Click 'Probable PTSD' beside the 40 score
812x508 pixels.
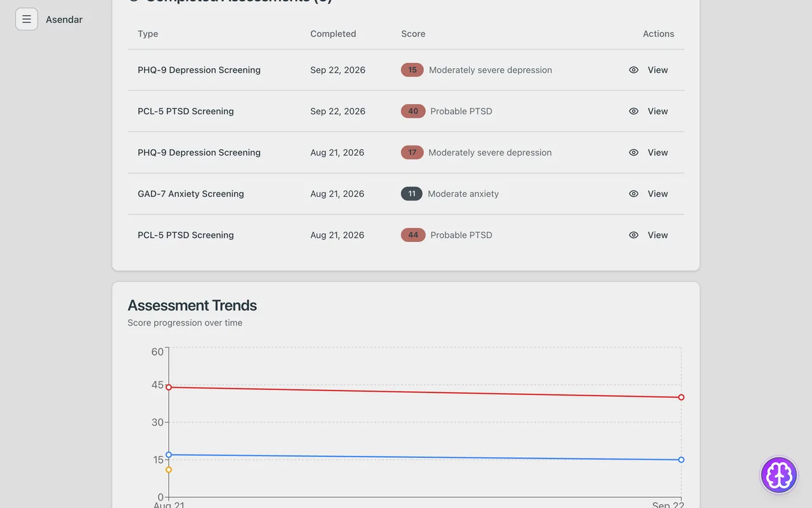461,111
